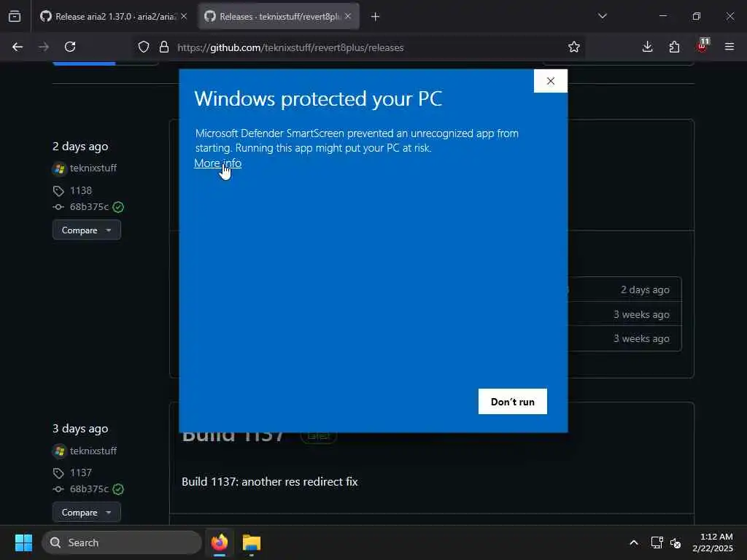The height and width of the screenshot is (560, 747).
Task: Open commit 68b375c under tag 1138
Action: pos(89,207)
